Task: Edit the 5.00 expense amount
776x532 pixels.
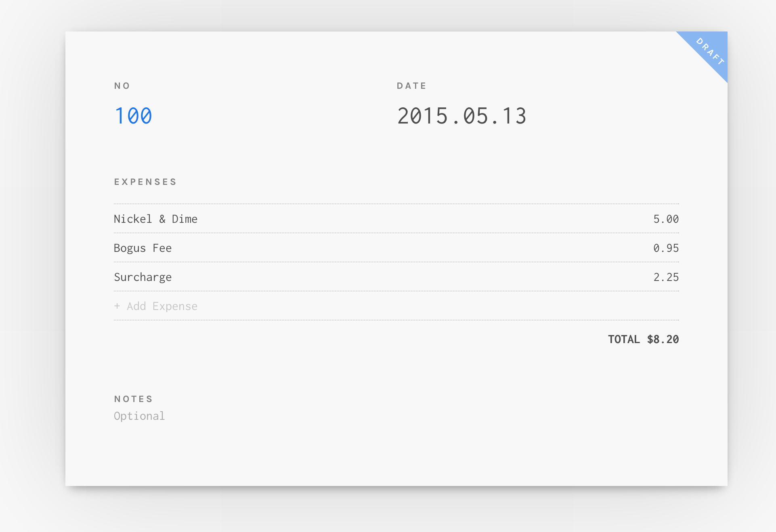Action: [x=666, y=219]
